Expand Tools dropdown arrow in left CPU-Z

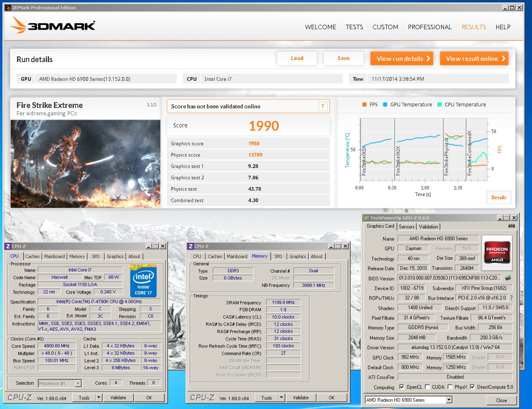point(99,398)
